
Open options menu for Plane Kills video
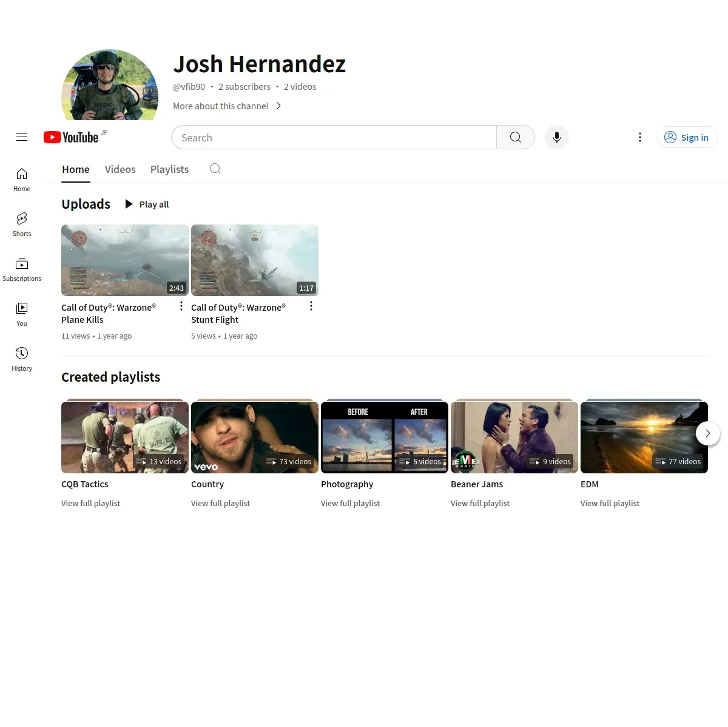(181, 306)
